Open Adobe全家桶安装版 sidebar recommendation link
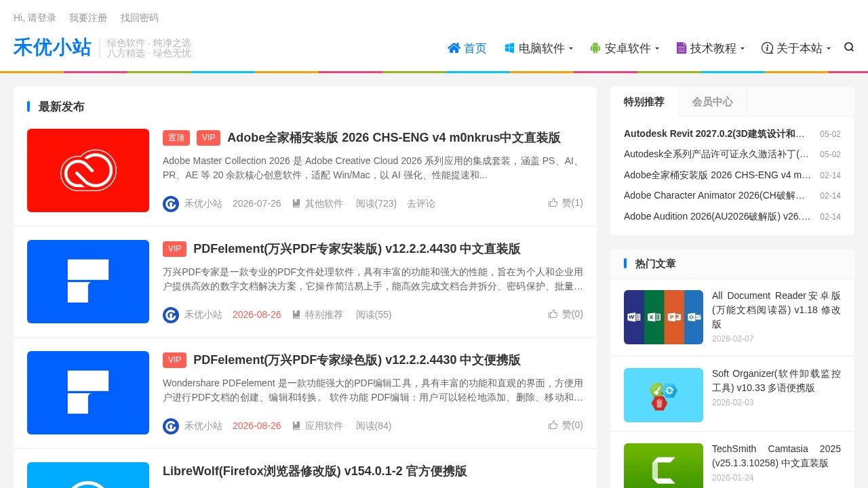This screenshot has height=488, width=868. pyautogui.click(x=717, y=175)
